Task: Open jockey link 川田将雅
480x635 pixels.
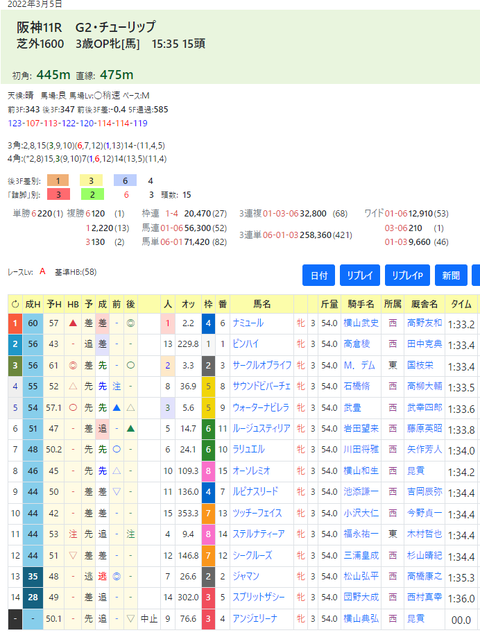Action: [361, 449]
